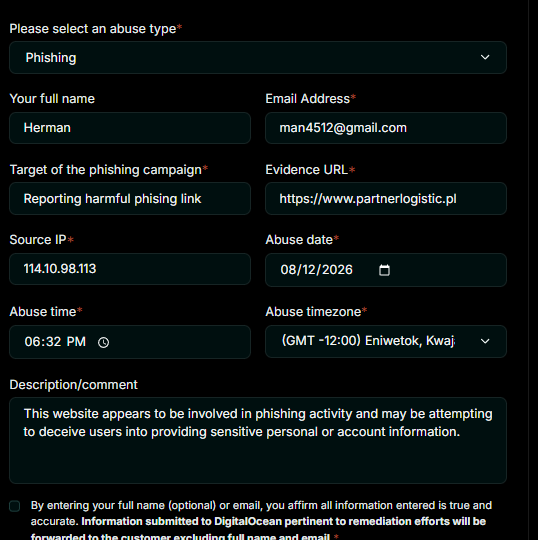This screenshot has width=538, height=540.
Task: Open the clock picker in Abuse time
Action: click(103, 342)
